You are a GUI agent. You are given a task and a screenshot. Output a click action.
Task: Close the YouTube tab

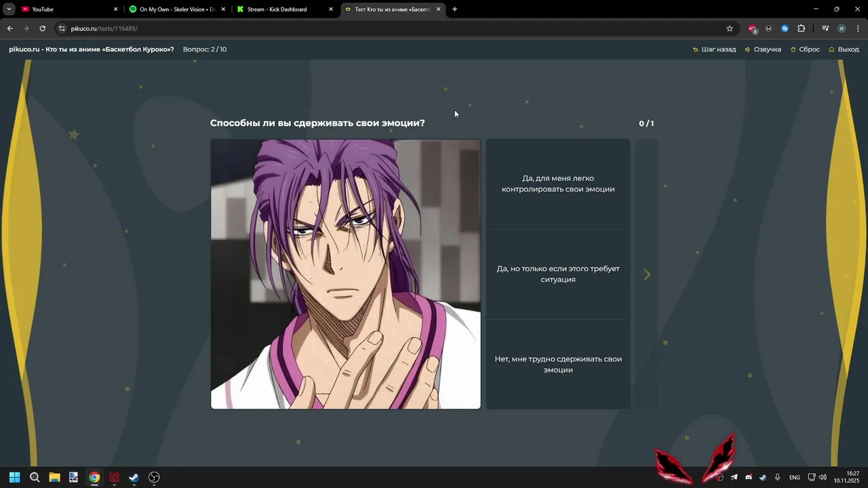[115, 9]
